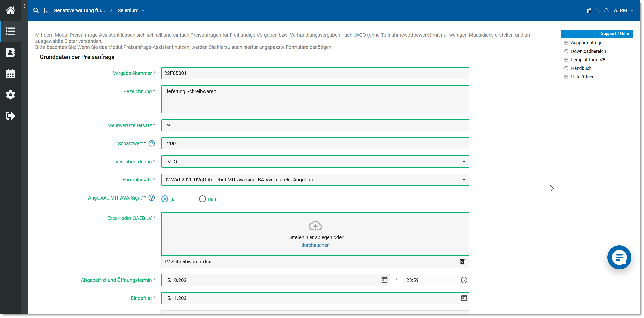Image resolution: width=644 pixels, height=318 pixels.
Task: Open the chat support bubble
Action: pyautogui.click(x=619, y=257)
